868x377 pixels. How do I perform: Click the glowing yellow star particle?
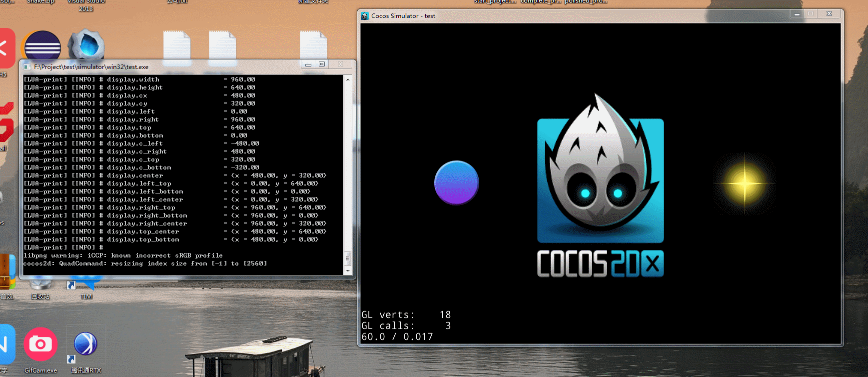[744, 183]
